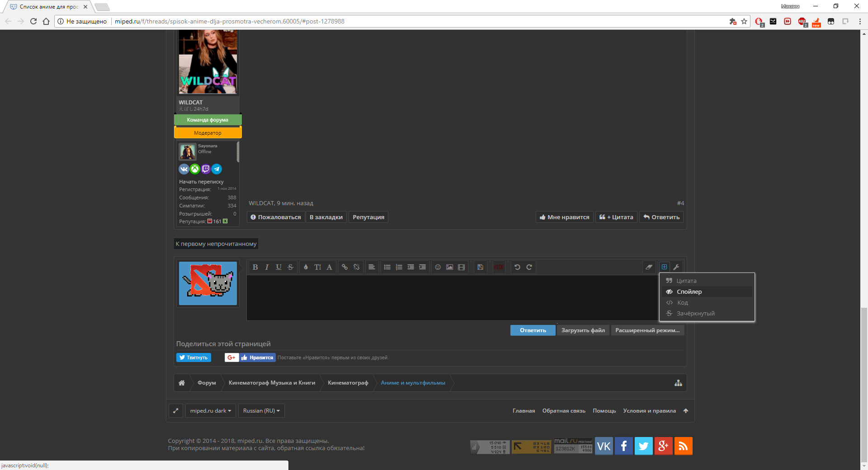This screenshot has height=470, width=868.
Task: Open the Аниме и мультфильмы breadcrumb
Action: tap(413, 383)
